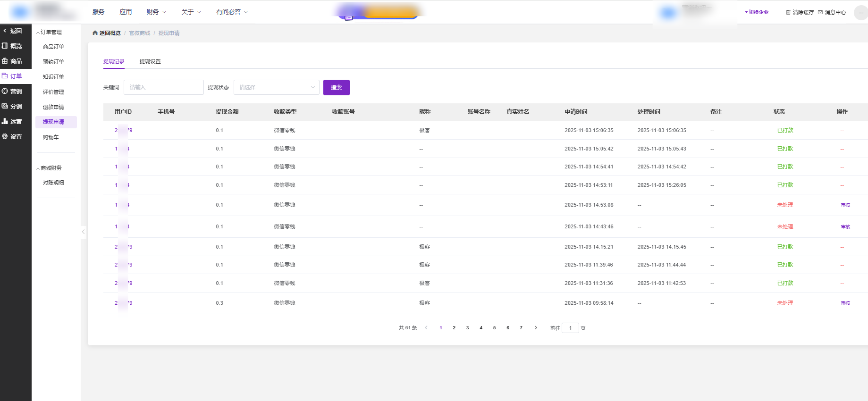Expand the 财务 top menu
The height and width of the screenshot is (401, 868).
[x=156, y=12]
